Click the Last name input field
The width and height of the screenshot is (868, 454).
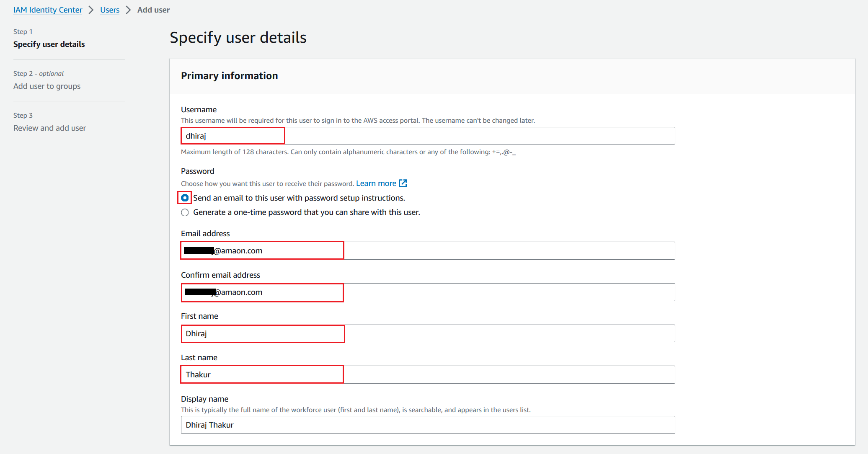427,374
